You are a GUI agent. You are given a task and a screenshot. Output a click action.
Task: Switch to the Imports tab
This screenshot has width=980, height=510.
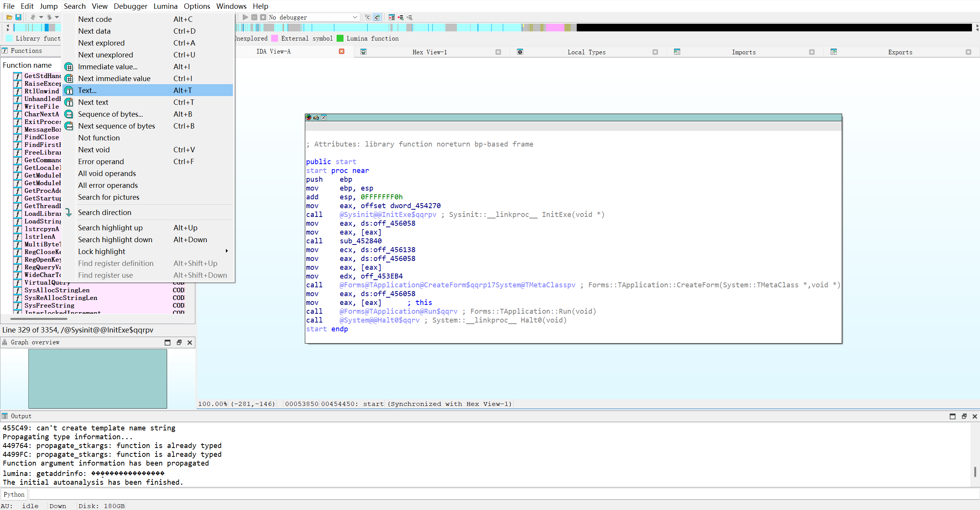[x=743, y=52]
